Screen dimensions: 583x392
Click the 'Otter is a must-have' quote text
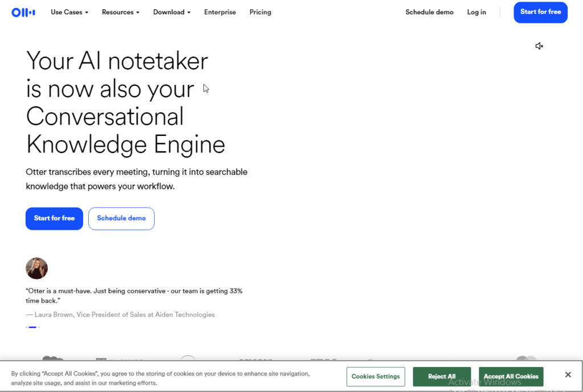[x=134, y=296]
